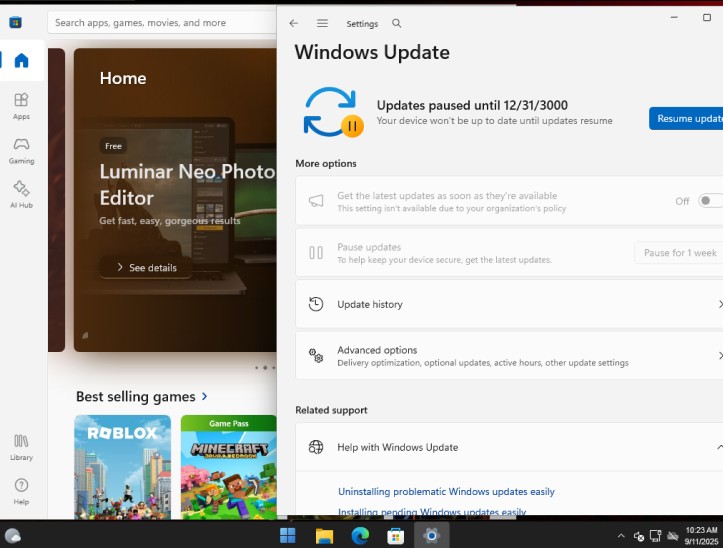Click Resume updates button
723x548 pixels.
click(x=686, y=119)
